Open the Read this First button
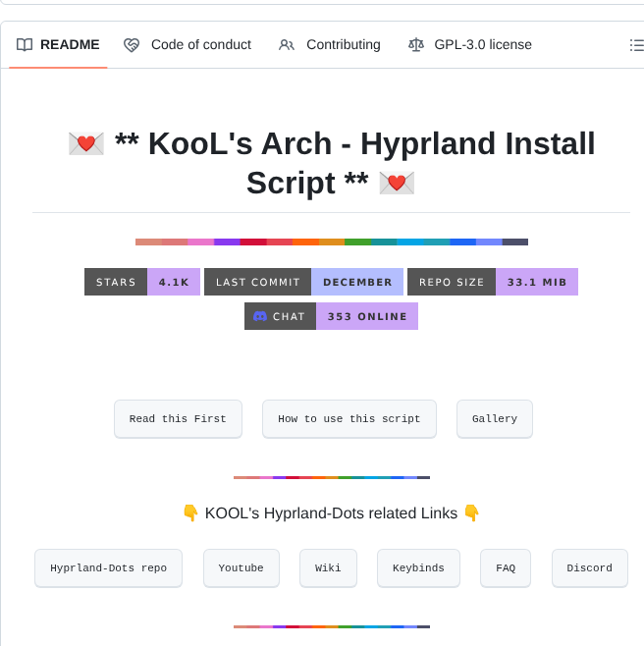644x646 pixels. point(178,419)
